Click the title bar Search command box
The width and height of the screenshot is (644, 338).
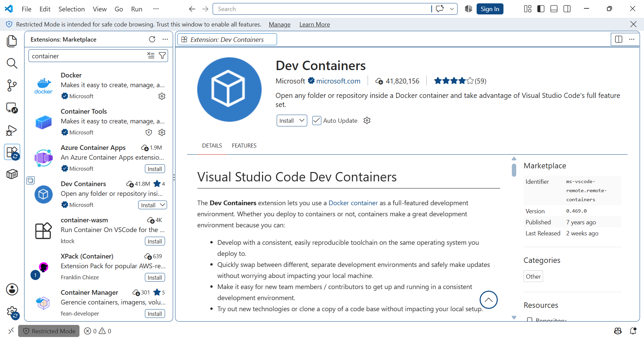pos(322,9)
